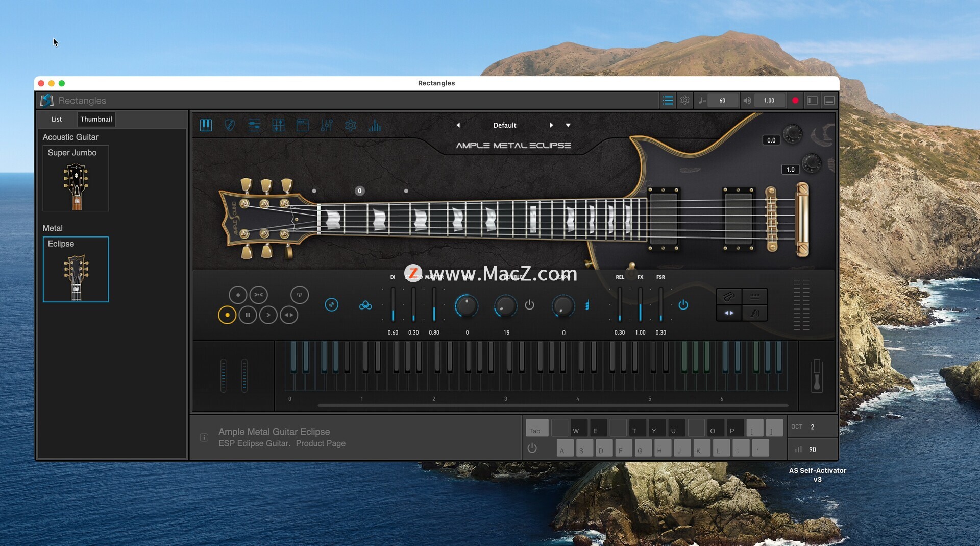Image resolution: width=980 pixels, height=546 pixels.
Task: Click the blue left-right arrows mode icon
Action: tap(729, 313)
